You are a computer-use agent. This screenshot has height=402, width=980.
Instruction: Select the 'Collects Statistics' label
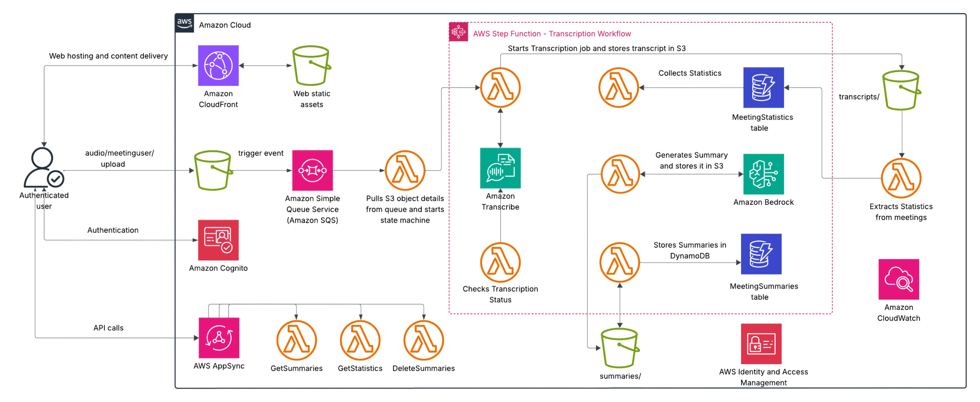(689, 73)
